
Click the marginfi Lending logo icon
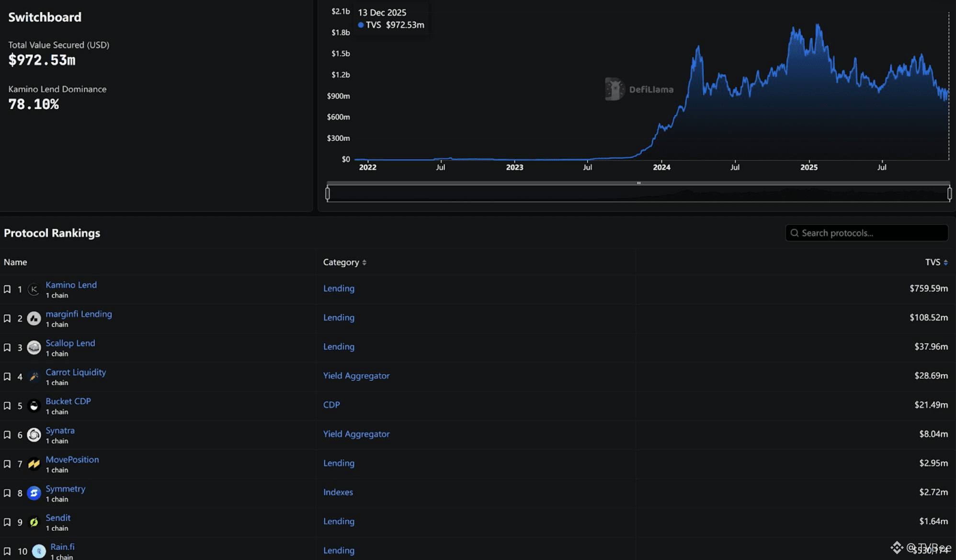[34, 318]
